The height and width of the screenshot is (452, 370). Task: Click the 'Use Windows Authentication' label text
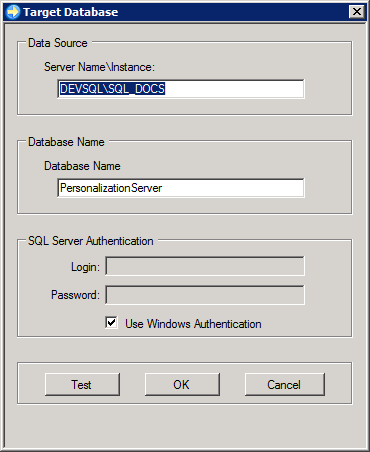point(193,324)
